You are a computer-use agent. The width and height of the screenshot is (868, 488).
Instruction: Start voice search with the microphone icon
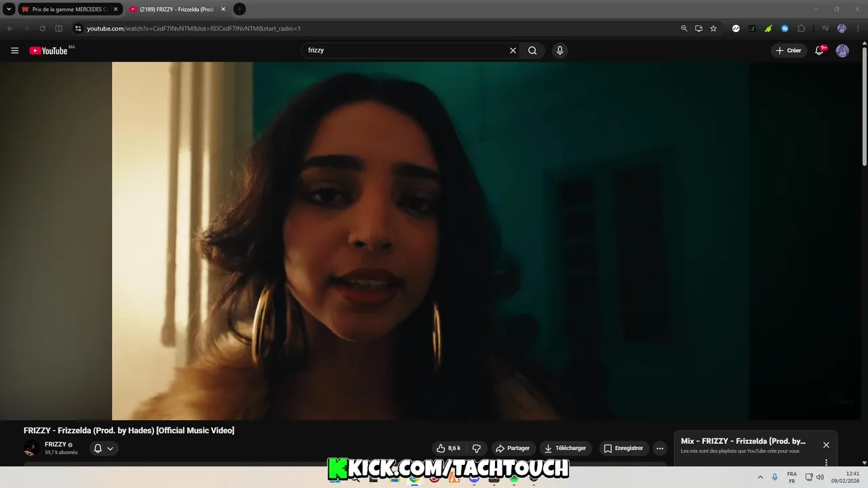559,50
